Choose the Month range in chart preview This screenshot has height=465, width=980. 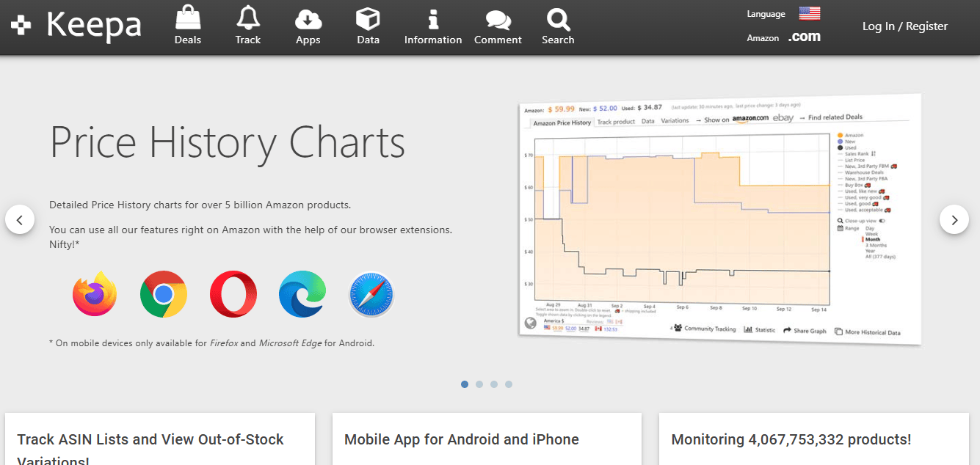click(x=872, y=239)
